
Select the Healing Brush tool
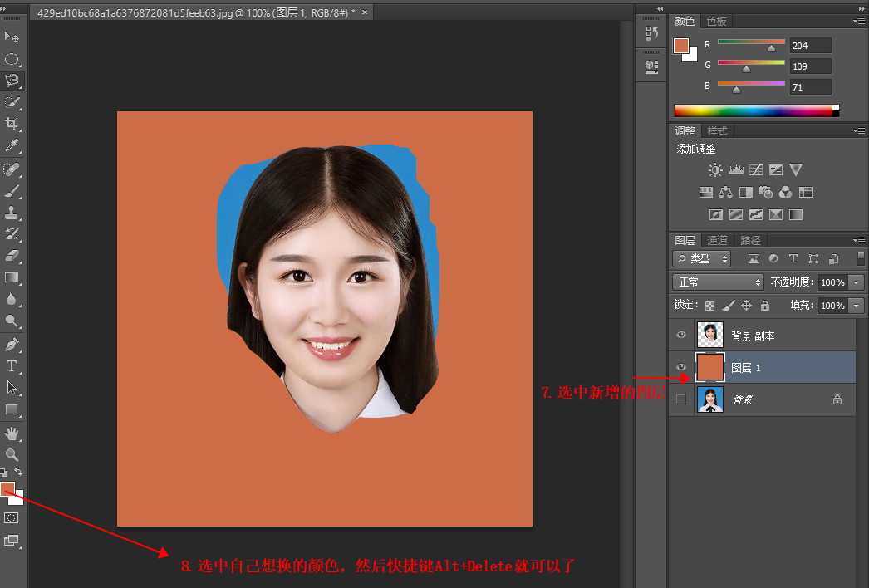coord(12,169)
